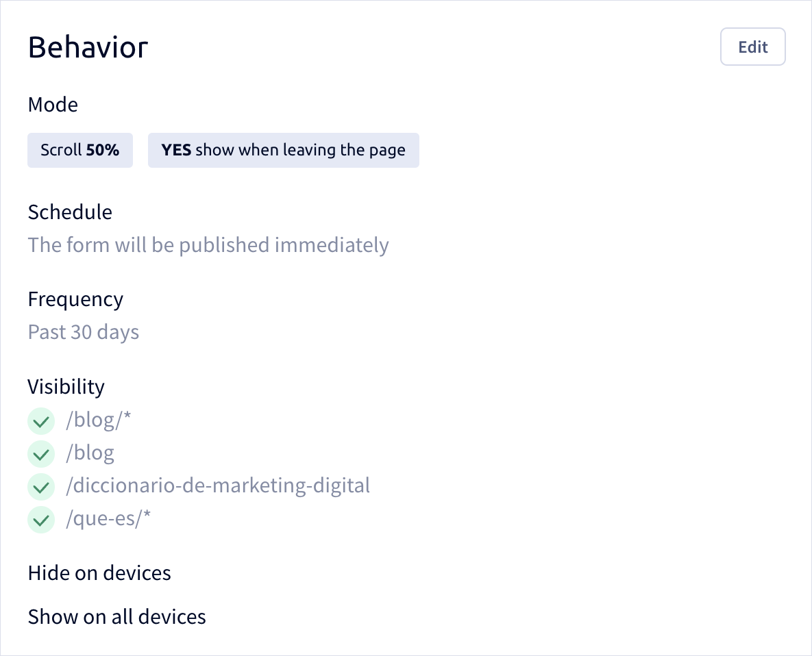
Task: Select the Scroll 50% mode tag
Action: click(80, 150)
